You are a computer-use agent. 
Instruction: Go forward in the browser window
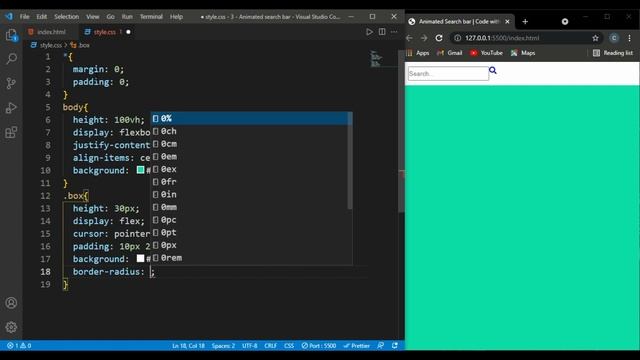424,38
